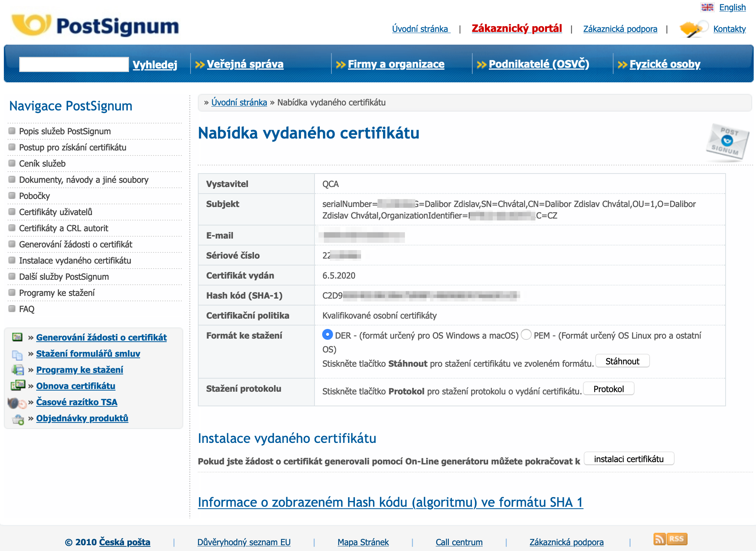Click the certificate date 6.5.2020
Image resolution: width=756 pixels, height=551 pixels.
tap(339, 275)
